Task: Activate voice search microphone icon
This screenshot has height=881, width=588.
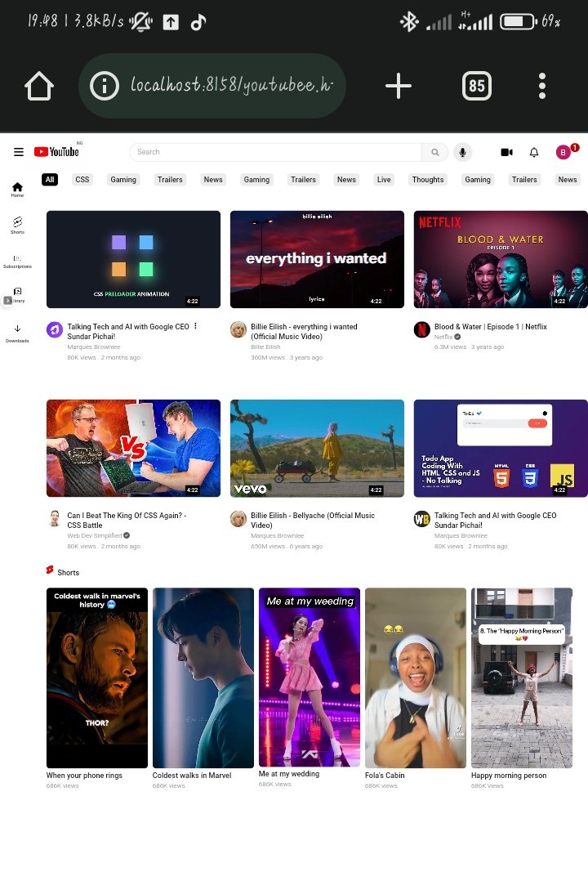Action: (463, 152)
